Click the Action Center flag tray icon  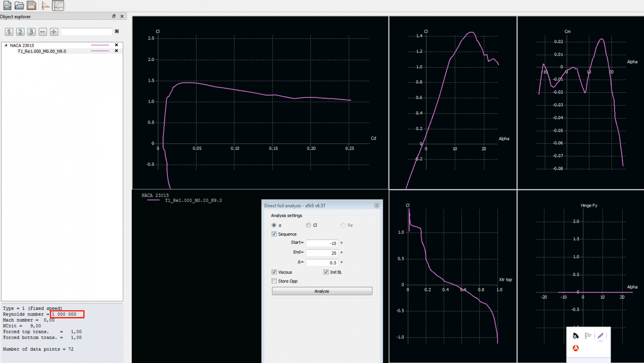tap(588, 336)
